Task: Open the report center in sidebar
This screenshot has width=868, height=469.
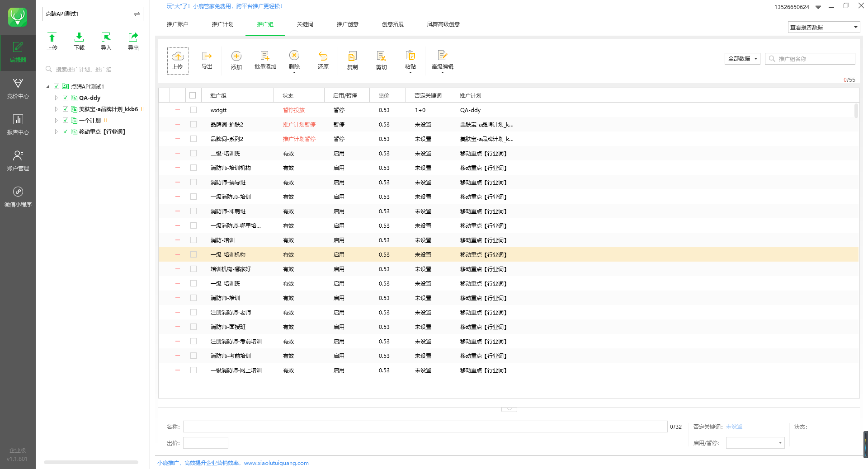Action: (18, 125)
